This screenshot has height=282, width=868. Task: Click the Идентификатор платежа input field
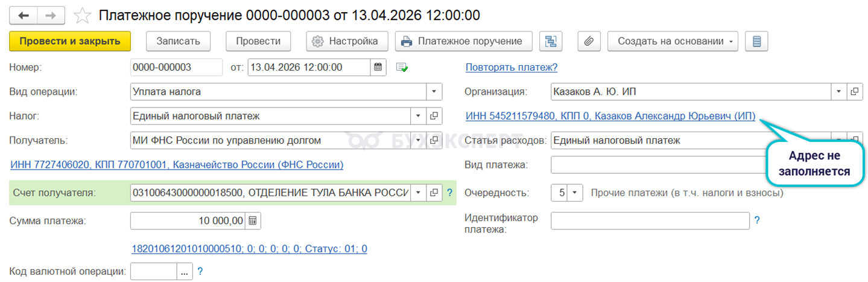[650, 220]
